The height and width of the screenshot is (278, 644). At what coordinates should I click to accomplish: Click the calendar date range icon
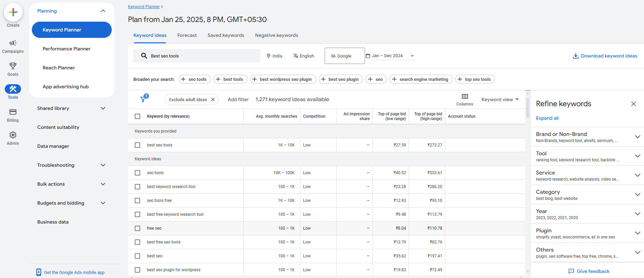(x=368, y=56)
